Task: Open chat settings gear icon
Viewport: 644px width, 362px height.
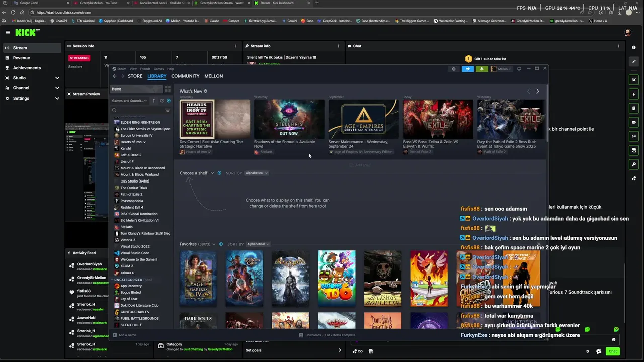Action: (588, 351)
